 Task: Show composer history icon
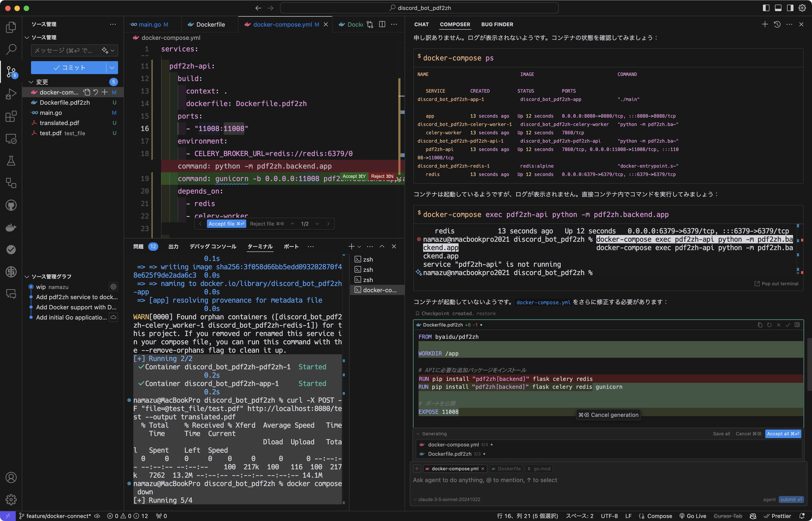coord(777,24)
